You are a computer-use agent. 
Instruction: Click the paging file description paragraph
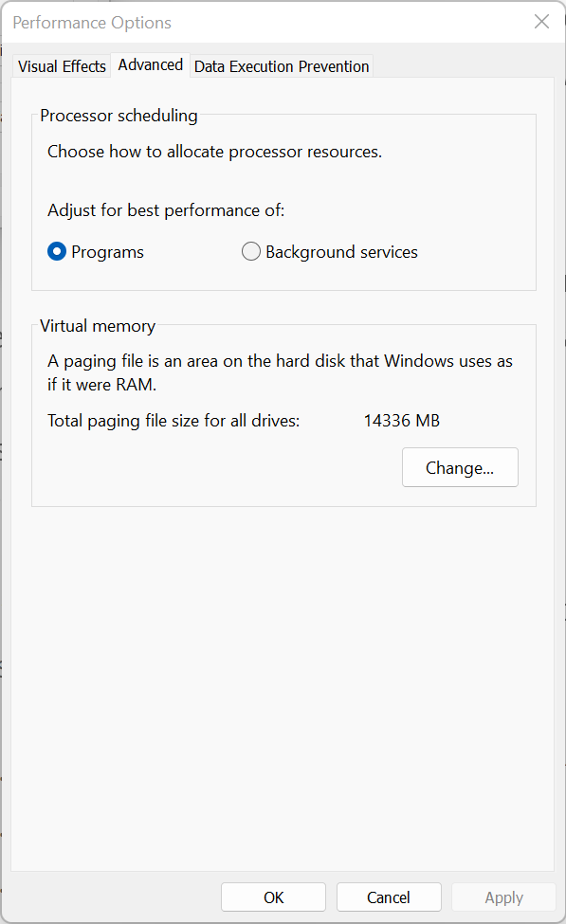pyautogui.click(x=280, y=372)
